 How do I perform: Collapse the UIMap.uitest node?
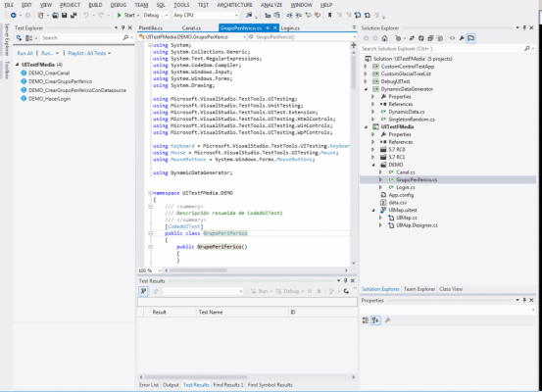373,210
